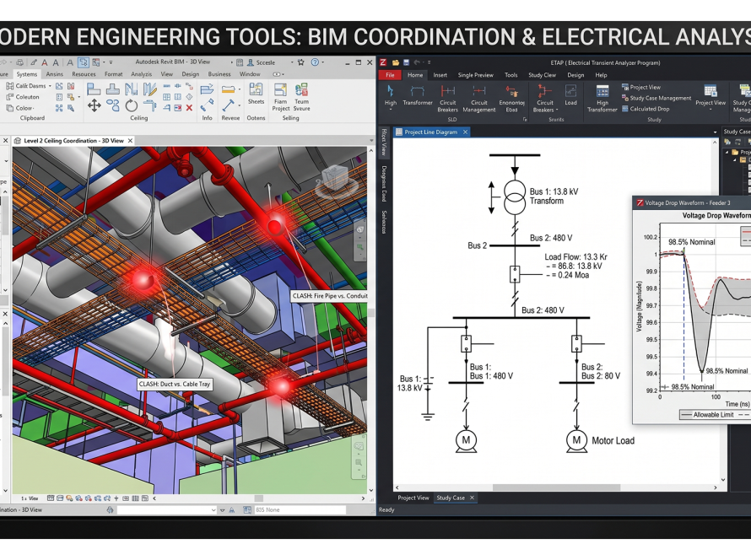The image size is (751, 560).
Task: Click the Transformer tool in ETAP ribbon
Action: pos(417,94)
